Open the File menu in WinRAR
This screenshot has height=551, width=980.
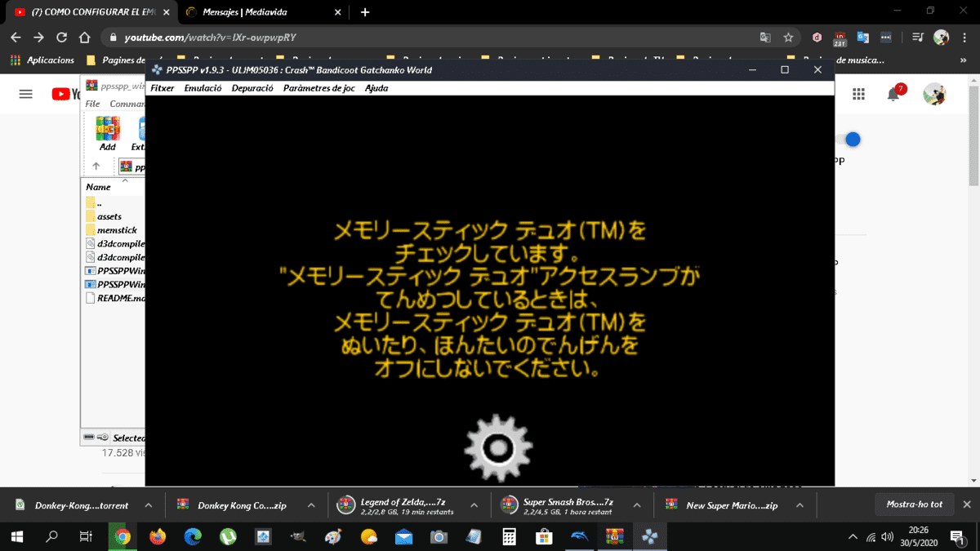(x=92, y=104)
